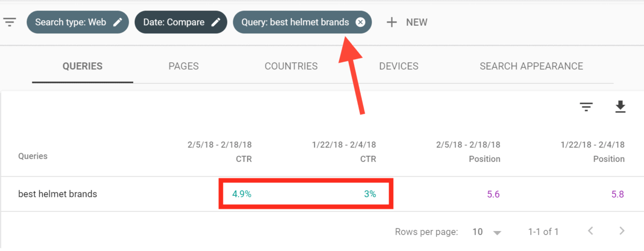Switch to the Queries tab
Screen dimensions: 644x251
point(83,66)
